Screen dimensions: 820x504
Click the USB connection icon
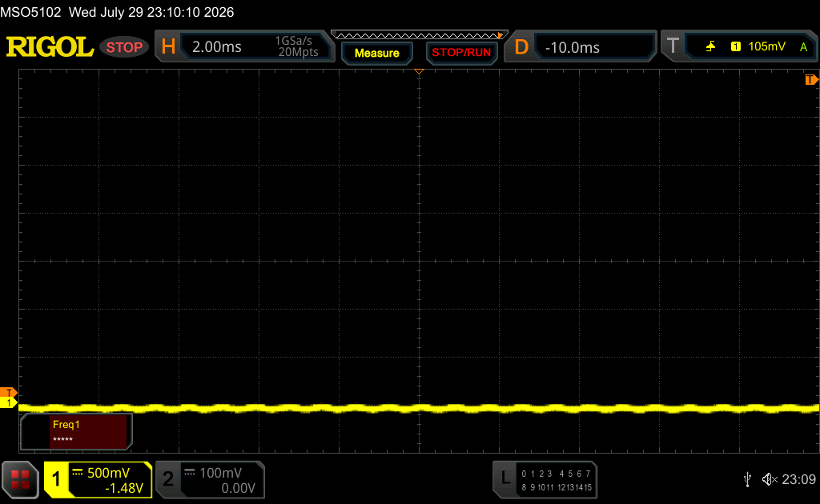pyautogui.click(x=747, y=479)
